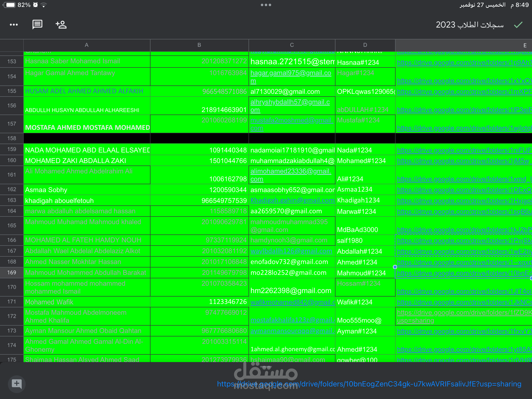This screenshot has width=532, height=399.
Task: Select column C header
Action: pyautogui.click(x=292, y=45)
